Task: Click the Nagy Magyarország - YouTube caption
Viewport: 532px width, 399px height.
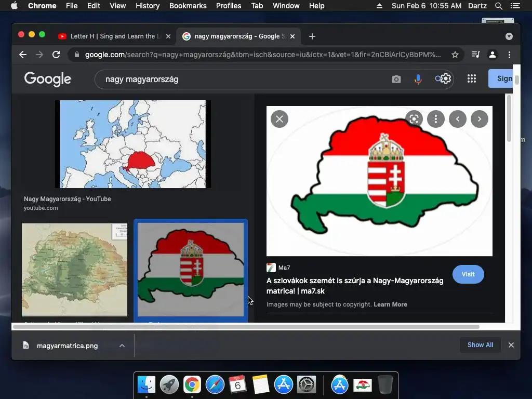Action: [x=68, y=199]
